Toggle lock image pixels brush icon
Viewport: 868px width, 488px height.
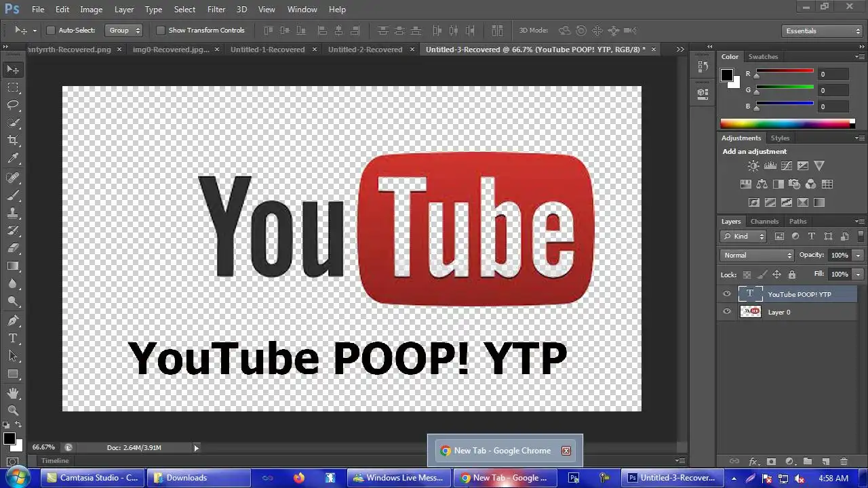pyautogui.click(x=762, y=274)
